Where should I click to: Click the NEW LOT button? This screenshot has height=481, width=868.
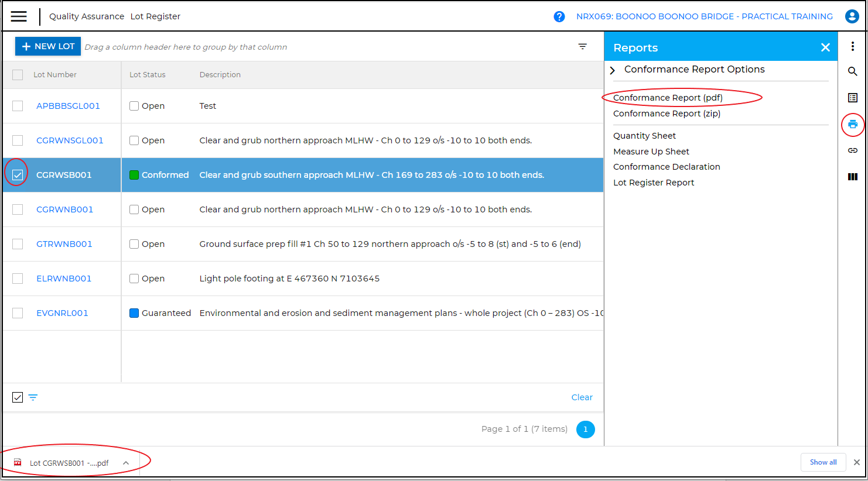tap(48, 46)
